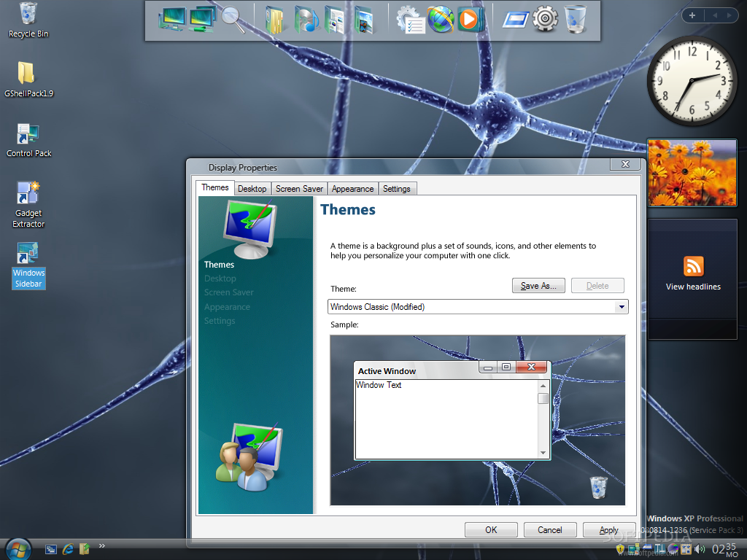
Task: Open the Recycle Bin icon in the dock
Action: coord(575,20)
